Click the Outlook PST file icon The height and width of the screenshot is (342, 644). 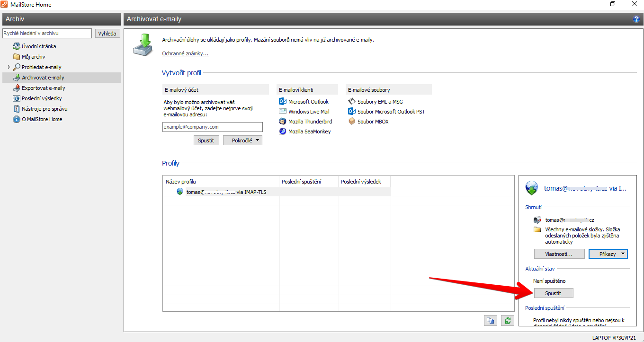click(x=352, y=112)
